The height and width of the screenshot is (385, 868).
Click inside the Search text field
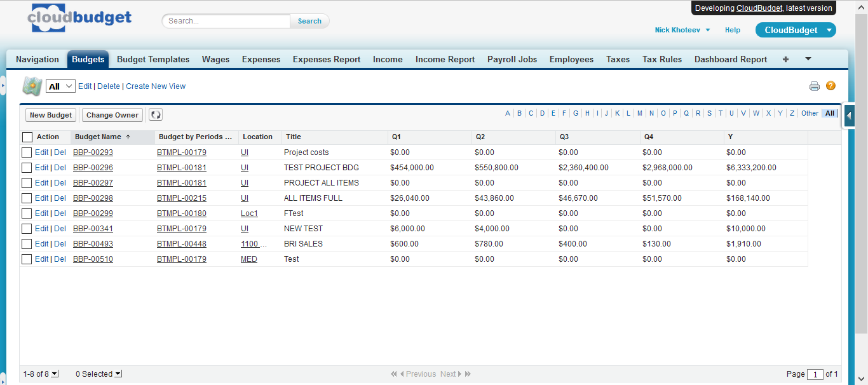(x=225, y=21)
